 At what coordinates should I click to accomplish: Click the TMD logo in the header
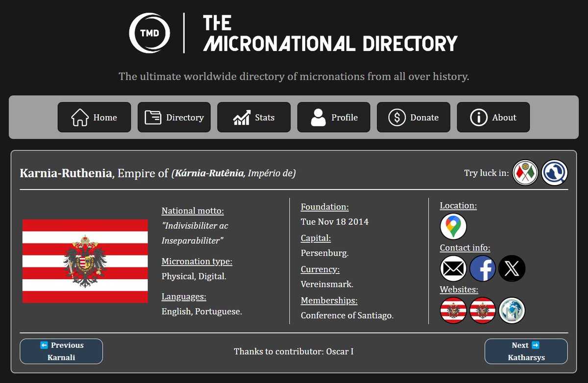click(148, 33)
